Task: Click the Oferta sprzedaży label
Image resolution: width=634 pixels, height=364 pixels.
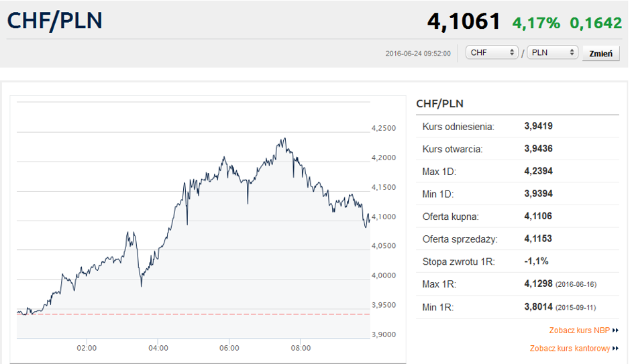Action: 460,239
